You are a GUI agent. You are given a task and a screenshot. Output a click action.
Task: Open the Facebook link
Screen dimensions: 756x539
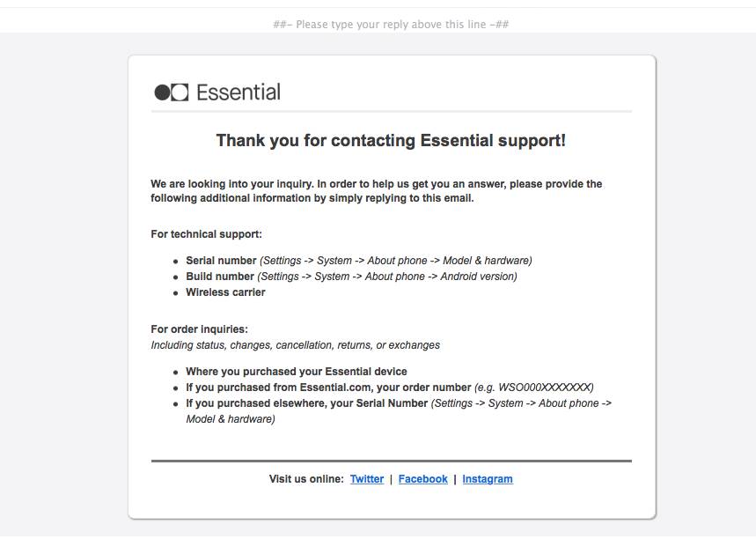pyautogui.click(x=422, y=479)
